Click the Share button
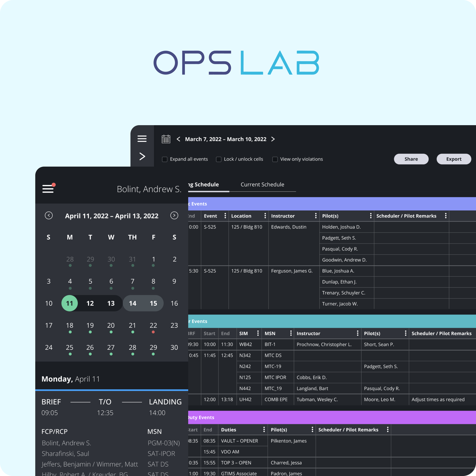The height and width of the screenshot is (476, 476). [x=411, y=159]
